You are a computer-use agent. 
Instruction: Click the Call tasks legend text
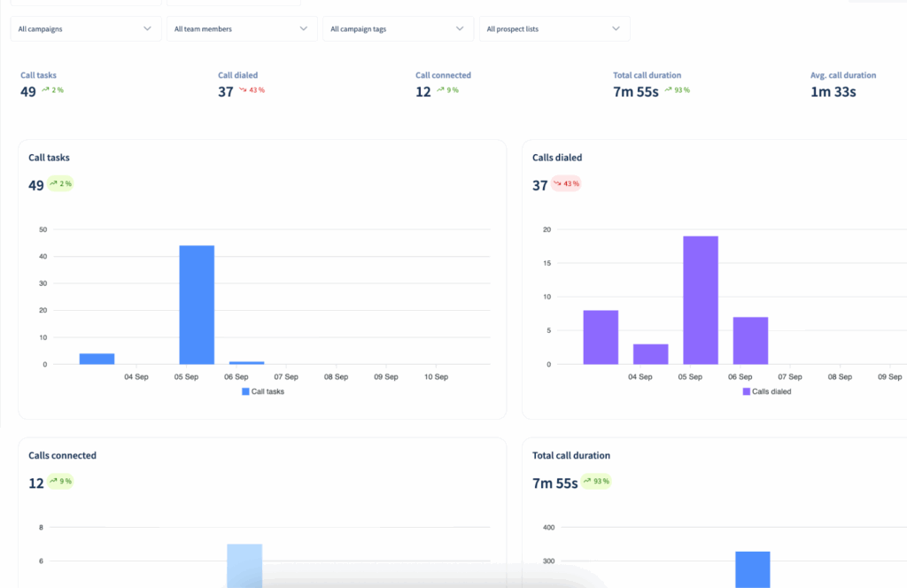[267, 391]
